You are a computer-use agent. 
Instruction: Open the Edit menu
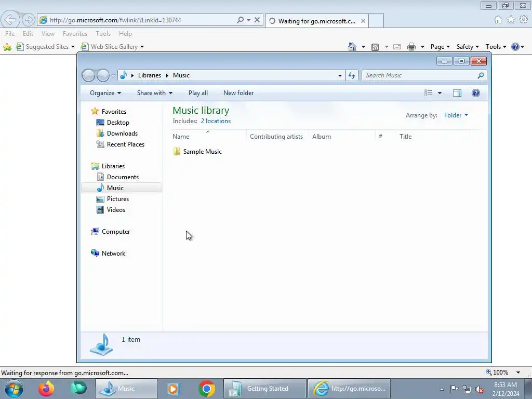[28, 34]
